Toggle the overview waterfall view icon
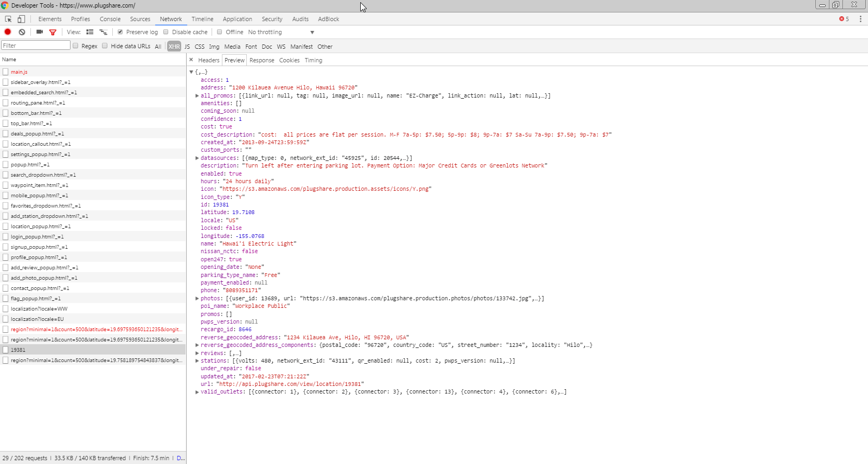This screenshot has width=868, height=464. [x=103, y=32]
